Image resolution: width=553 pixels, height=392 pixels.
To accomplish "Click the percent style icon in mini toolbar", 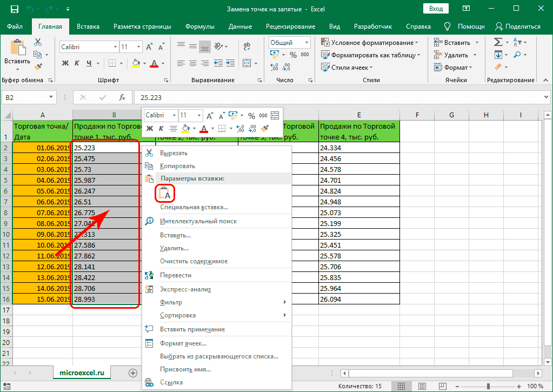I will (x=251, y=115).
